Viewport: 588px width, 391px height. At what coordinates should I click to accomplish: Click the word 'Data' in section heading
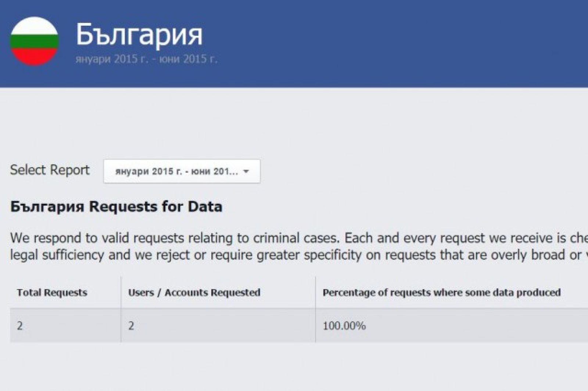(x=205, y=207)
